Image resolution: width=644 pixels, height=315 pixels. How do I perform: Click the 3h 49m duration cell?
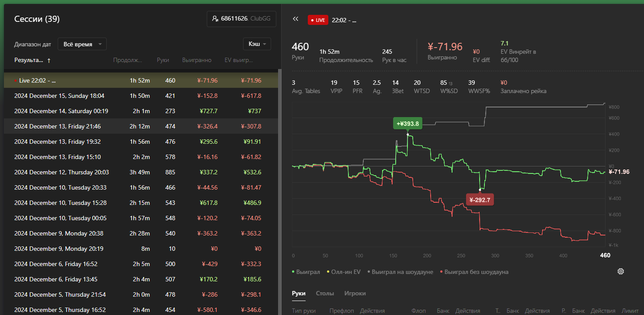[x=139, y=172]
